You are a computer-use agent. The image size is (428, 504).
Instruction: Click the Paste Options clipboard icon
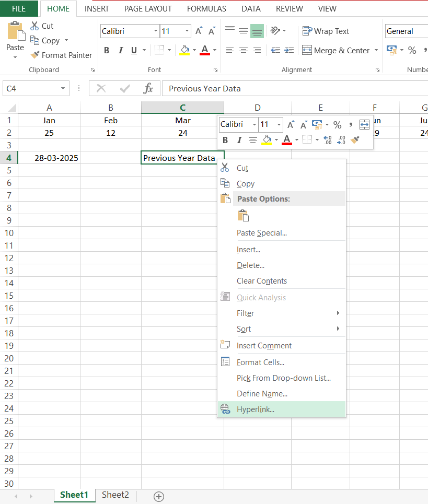pos(243,216)
